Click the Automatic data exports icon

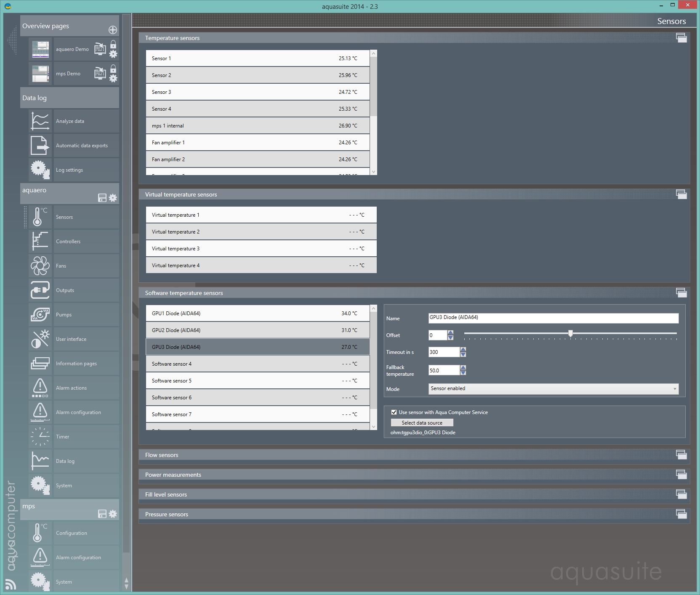click(40, 146)
